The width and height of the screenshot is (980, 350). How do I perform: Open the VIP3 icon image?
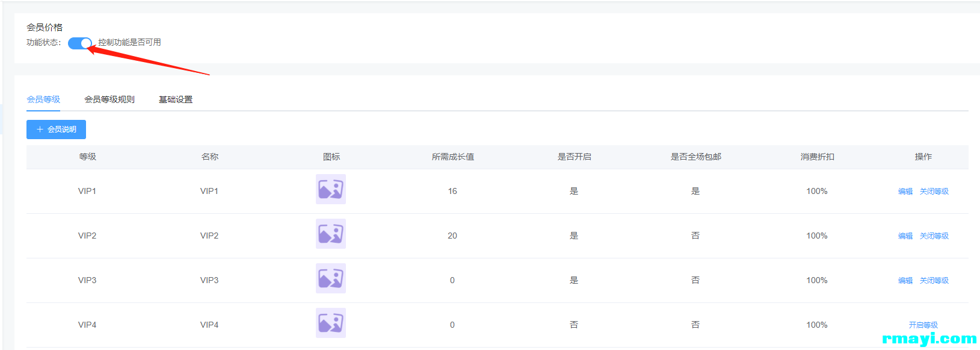(331, 279)
